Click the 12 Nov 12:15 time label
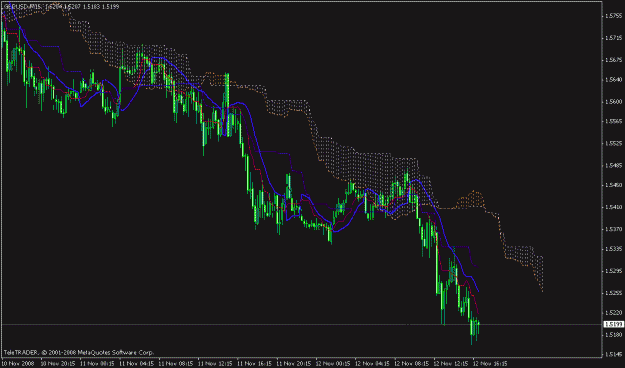 coord(451,364)
